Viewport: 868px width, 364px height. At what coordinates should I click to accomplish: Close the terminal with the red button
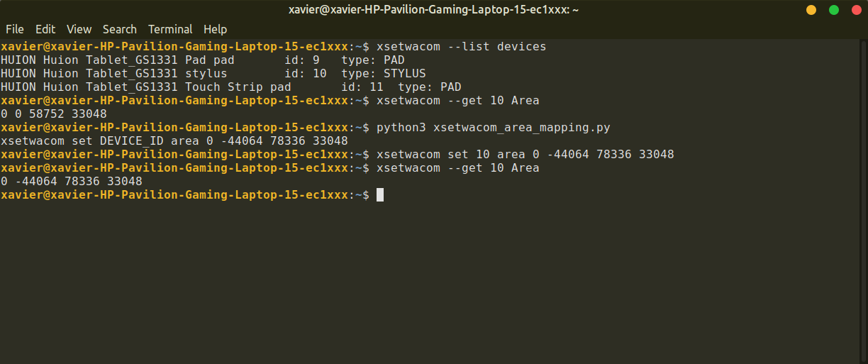(x=856, y=10)
